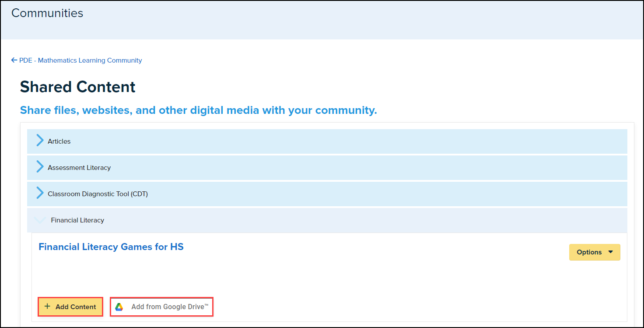
Task: Select the Articles folder label
Action: tap(59, 141)
